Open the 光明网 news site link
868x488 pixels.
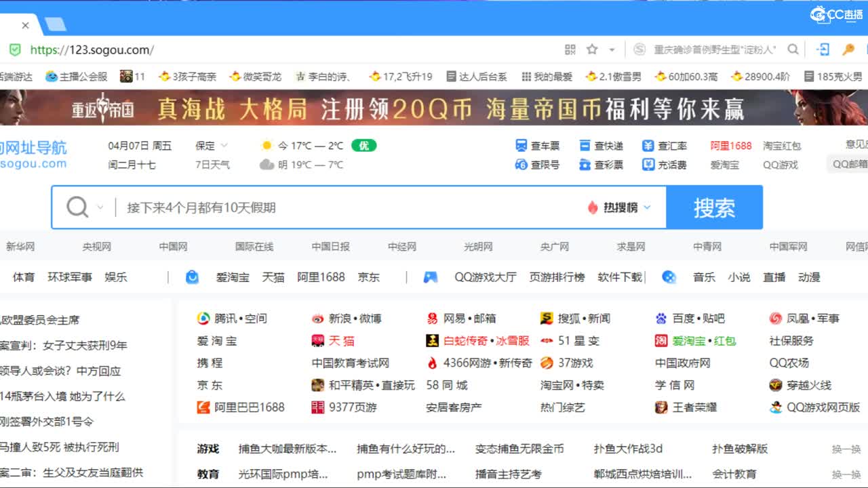click(x=478, y=247)
